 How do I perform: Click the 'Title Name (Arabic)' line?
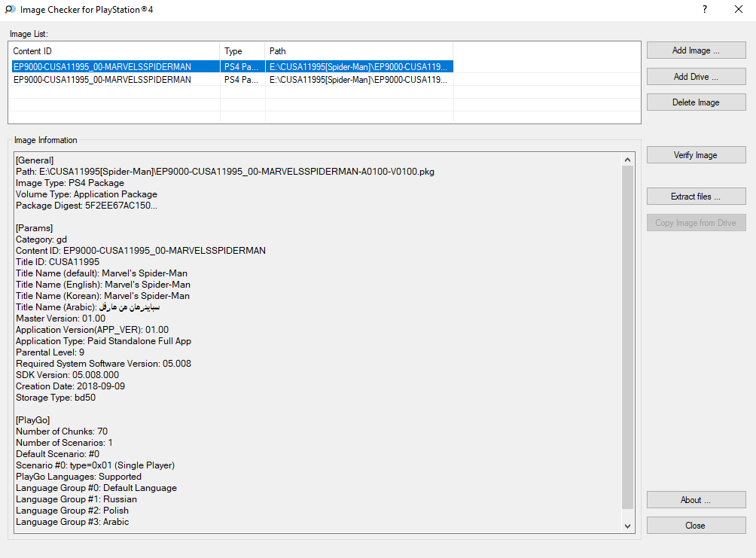[88, 307]
